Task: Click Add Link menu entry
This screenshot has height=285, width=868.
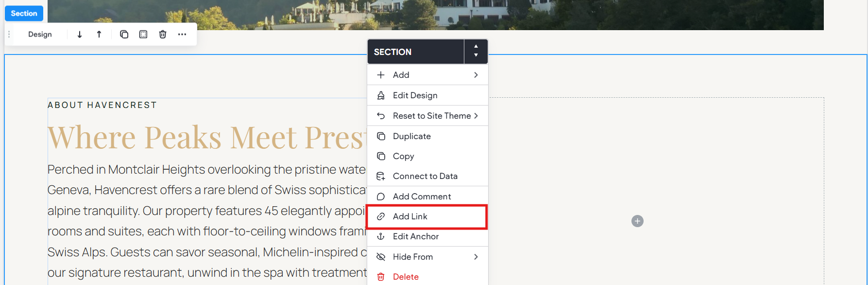Action: [x=427, y=216]
